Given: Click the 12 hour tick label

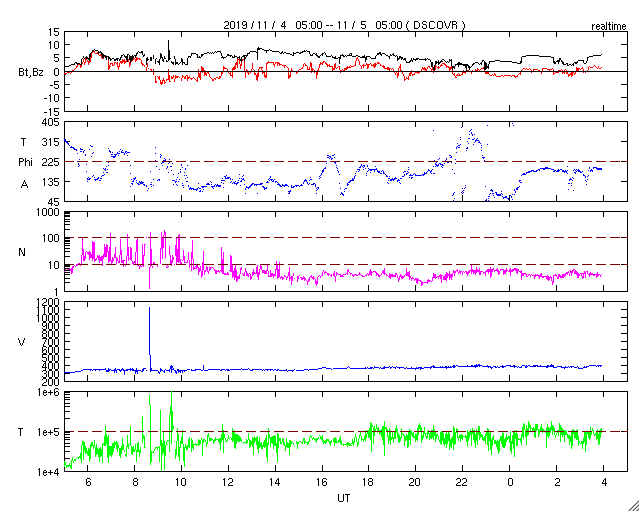Looking at the screenshot, I should click(228, 483).
